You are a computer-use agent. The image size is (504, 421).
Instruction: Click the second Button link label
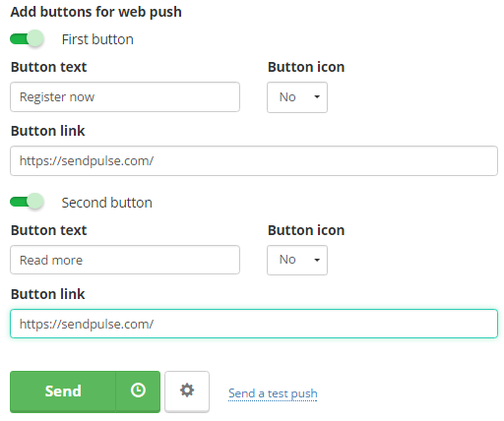click(48, 294)
